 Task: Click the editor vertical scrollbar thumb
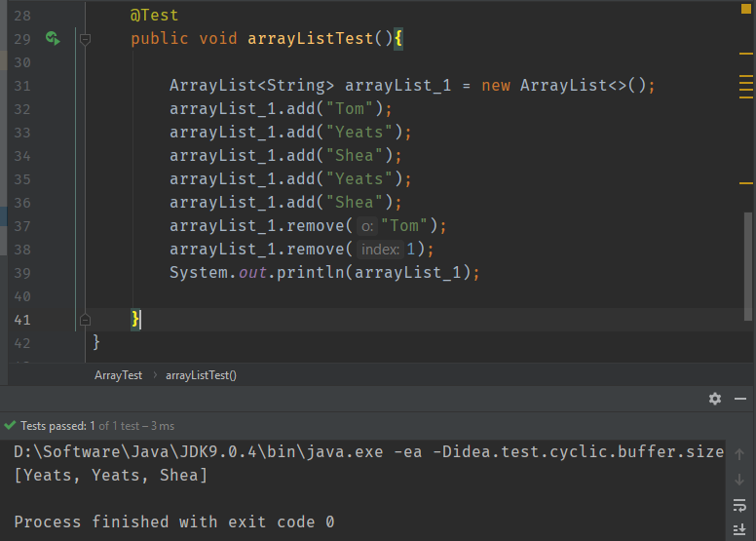[x=748, y=266]
